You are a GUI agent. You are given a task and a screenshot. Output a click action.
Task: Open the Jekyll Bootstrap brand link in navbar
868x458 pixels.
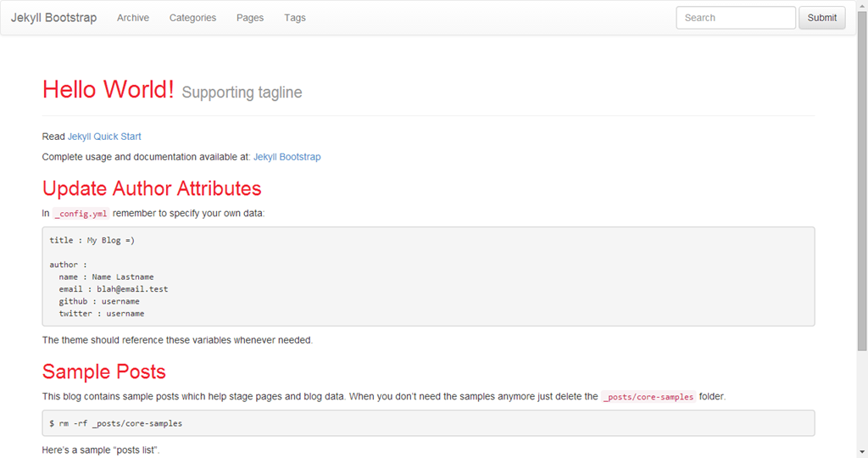[x=53, y=18]
